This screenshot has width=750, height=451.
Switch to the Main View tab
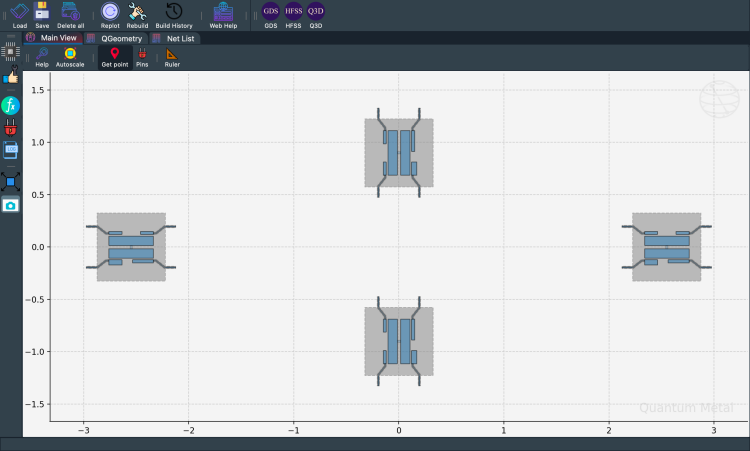point(53,38)
